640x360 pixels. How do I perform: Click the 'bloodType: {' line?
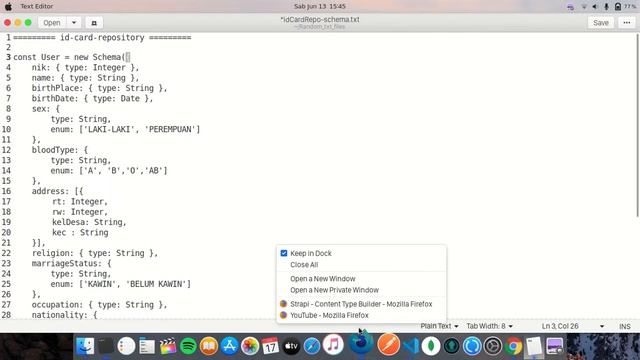60,150
